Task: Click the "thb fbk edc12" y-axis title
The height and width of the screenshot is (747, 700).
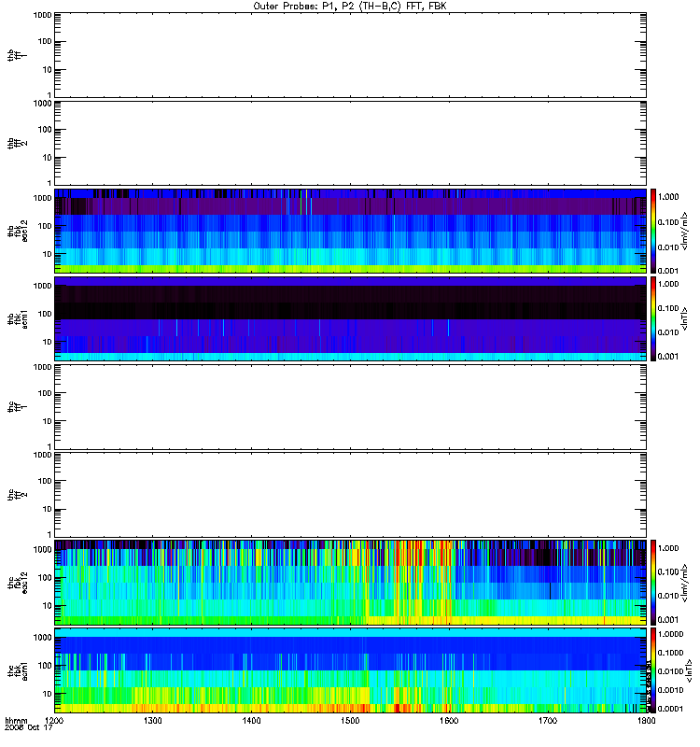Action: point(17,231)
